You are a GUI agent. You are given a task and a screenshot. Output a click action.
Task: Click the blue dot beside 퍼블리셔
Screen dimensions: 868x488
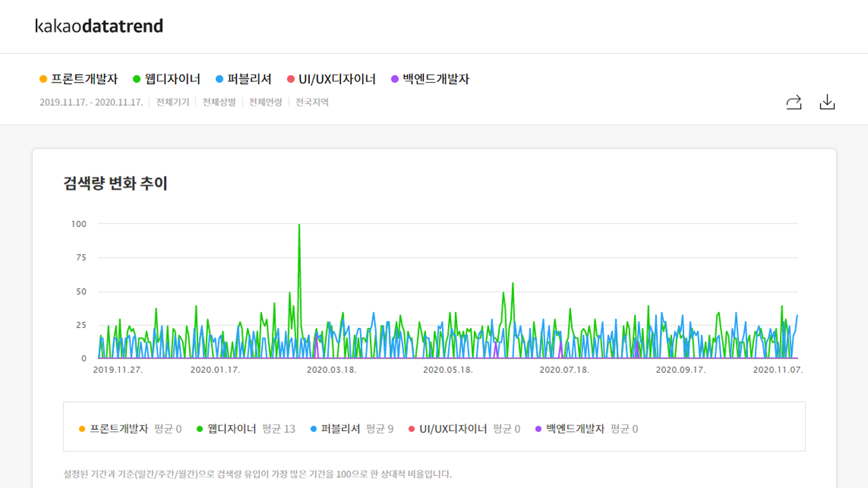(x=218, y=79)
